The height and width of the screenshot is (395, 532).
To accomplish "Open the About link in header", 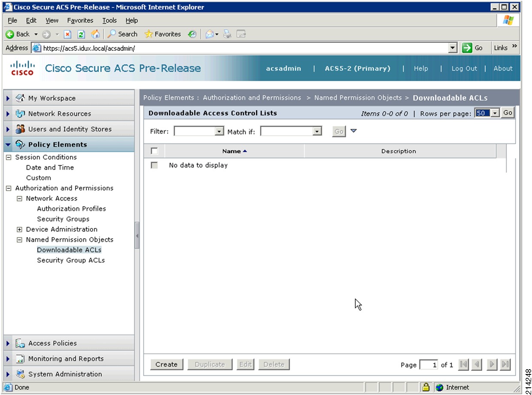I will tap(503, 69).
